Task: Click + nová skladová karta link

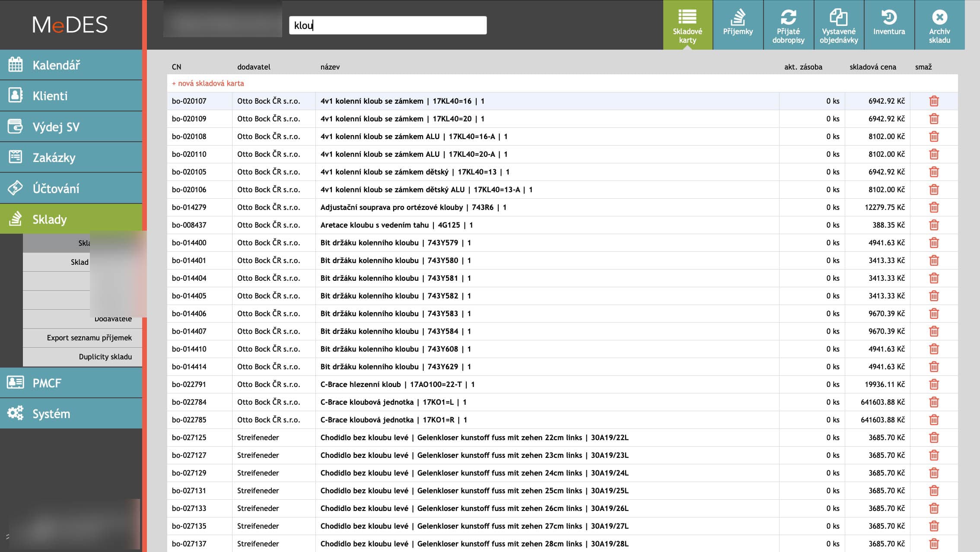Action: (208, 83)
